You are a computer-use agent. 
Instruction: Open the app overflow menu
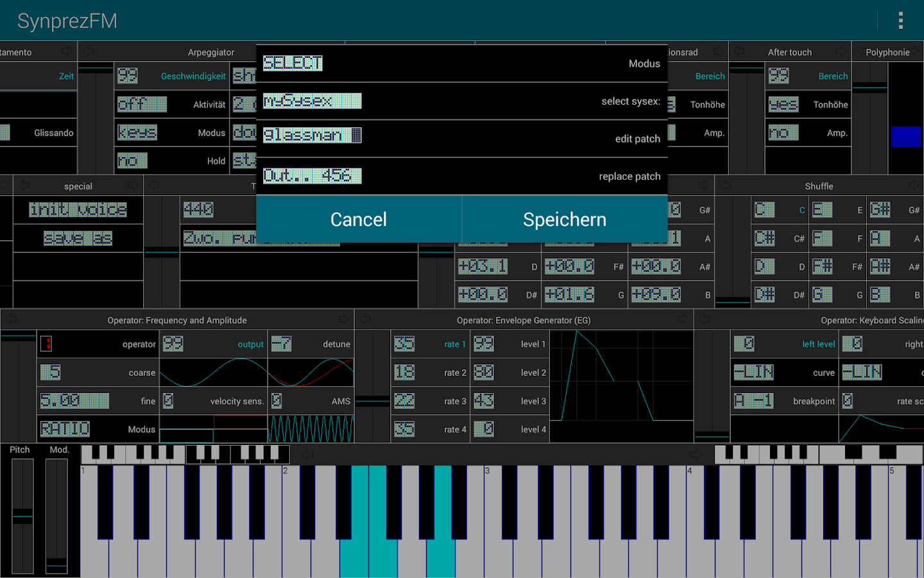(900, 20)
